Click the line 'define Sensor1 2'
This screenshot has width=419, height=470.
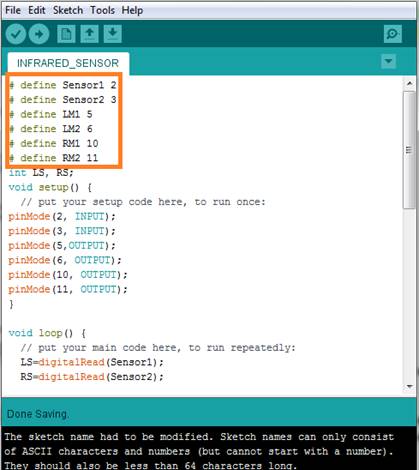coord(63,85)
